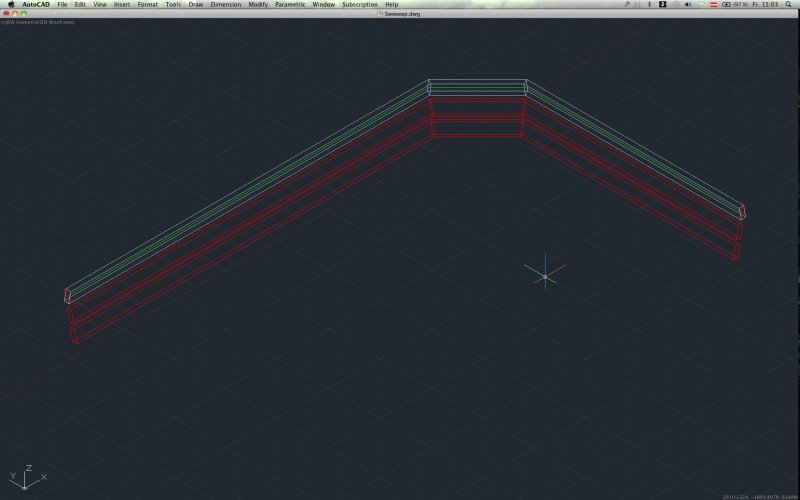Image resolution: width=800 pixels, height=500 pixels.
Task: Click the UCS axis icon in corner
Action: [x=28, y=478]
